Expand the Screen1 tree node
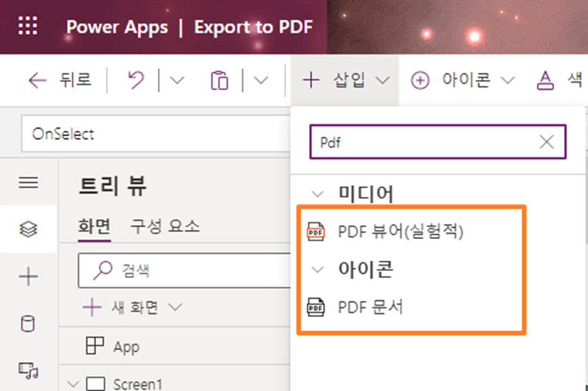The height and width of the screenshot is (391, 588). [x=73, y=384]
